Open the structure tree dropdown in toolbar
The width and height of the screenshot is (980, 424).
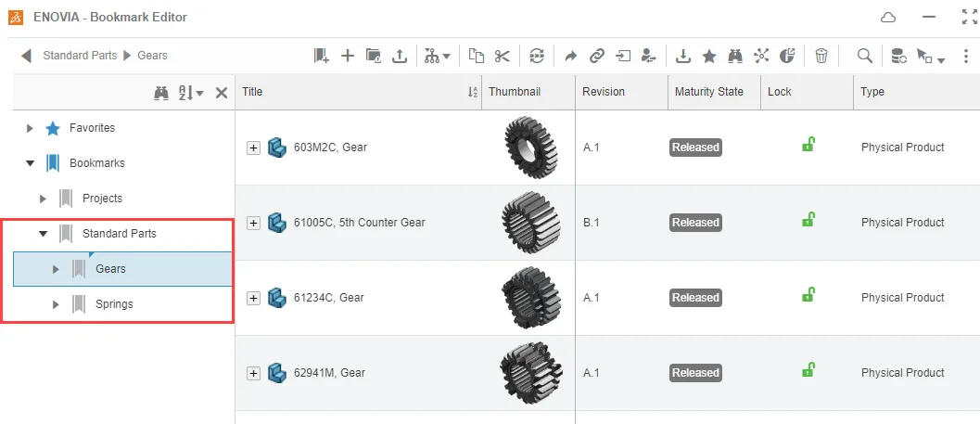click(438, 56)
